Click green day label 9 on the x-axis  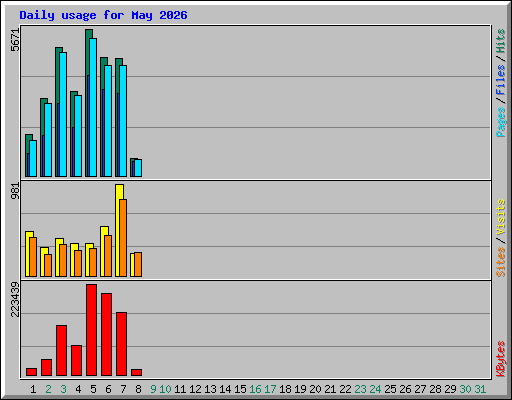pyautogui.click(x=153, y=389)
